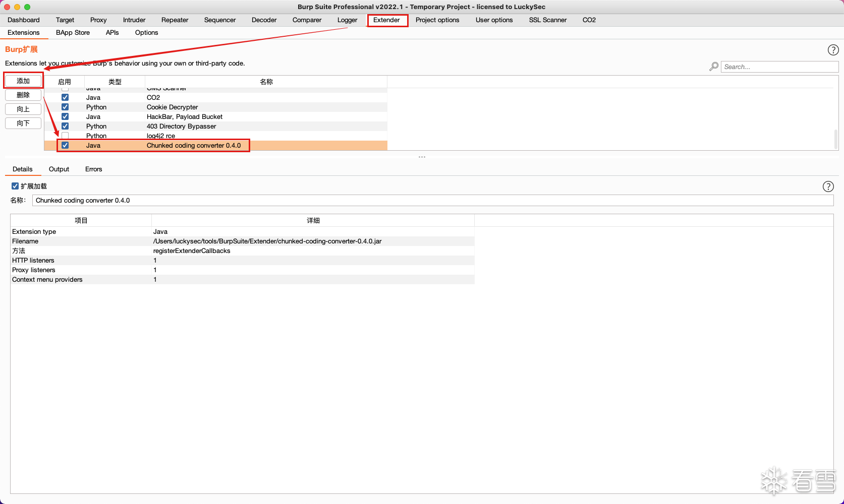Click the 详细 column header in details table
The width and height of the screenshot is (844, 504).
(x=313, y=220)
